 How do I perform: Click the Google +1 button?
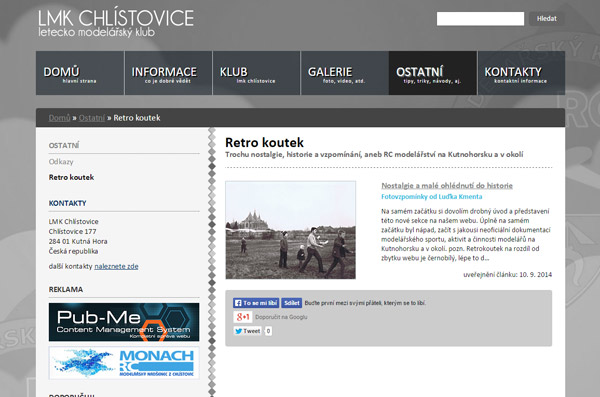(x=243, y=317)
